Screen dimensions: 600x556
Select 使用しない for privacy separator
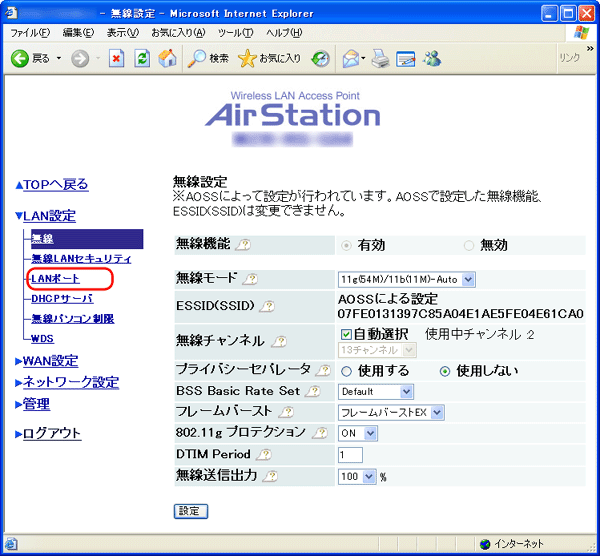tap(445, 371)
